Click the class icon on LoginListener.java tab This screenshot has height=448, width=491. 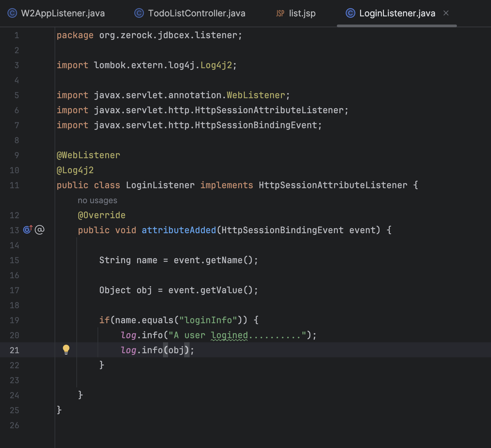[351, 13]
